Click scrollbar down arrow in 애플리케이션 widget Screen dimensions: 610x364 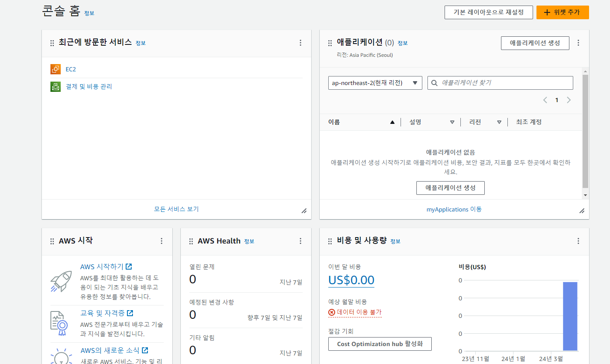[x=586, y=195]
